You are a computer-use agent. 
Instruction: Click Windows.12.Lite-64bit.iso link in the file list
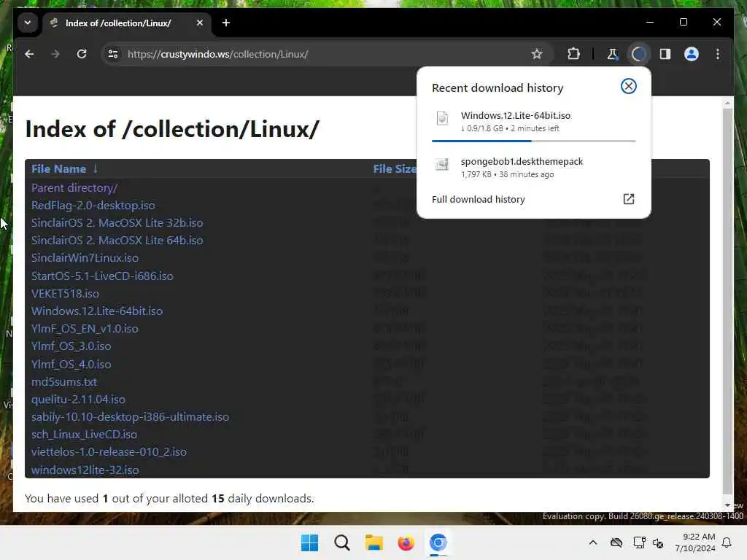97,311
